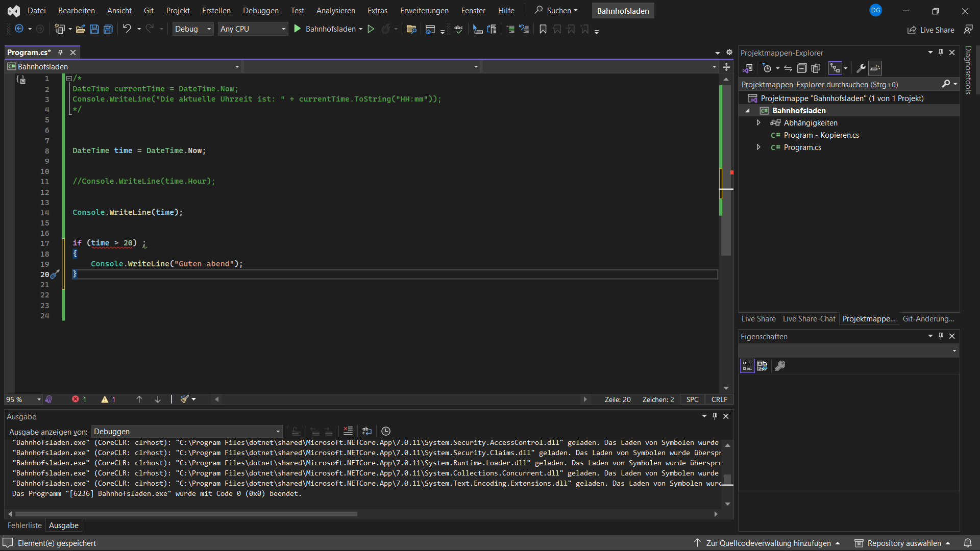Screen dimensions: 980x551
Task: Open the Debug configuration dropdown
Action: [x=192, y=29]
